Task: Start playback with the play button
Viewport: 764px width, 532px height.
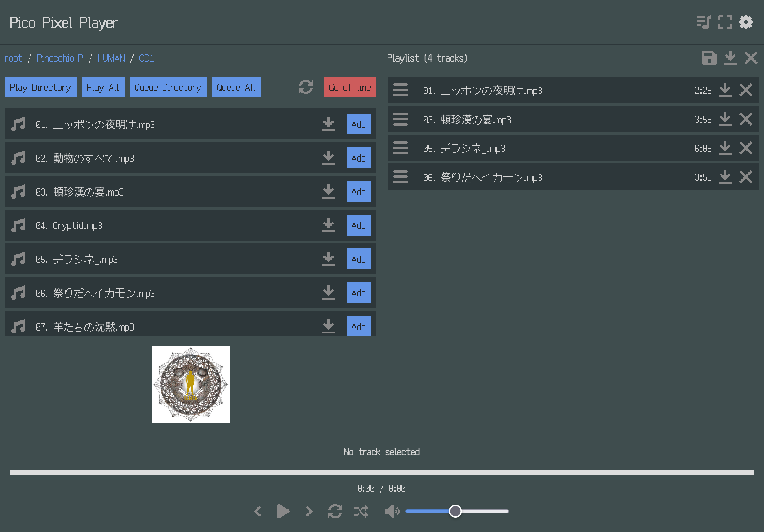Action: pos(283,511)
